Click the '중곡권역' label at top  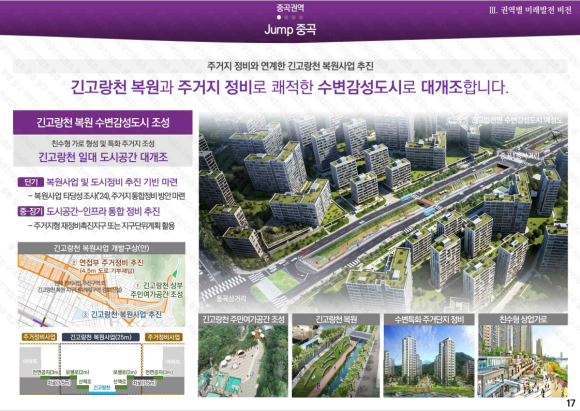pos(290,8)
